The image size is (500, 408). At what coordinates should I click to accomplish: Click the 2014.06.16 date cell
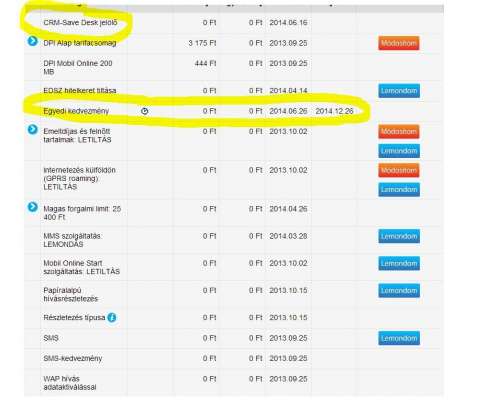(x=288, y=23)
